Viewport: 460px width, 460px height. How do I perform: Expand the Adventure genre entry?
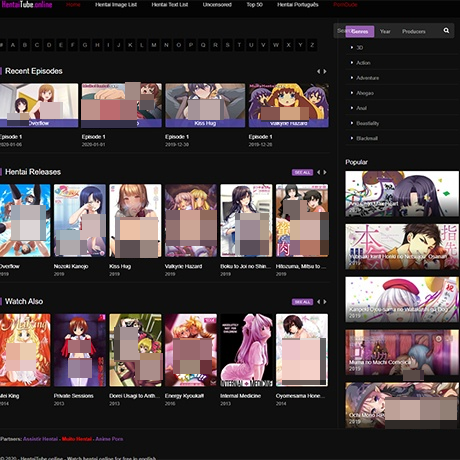point(367,78)
